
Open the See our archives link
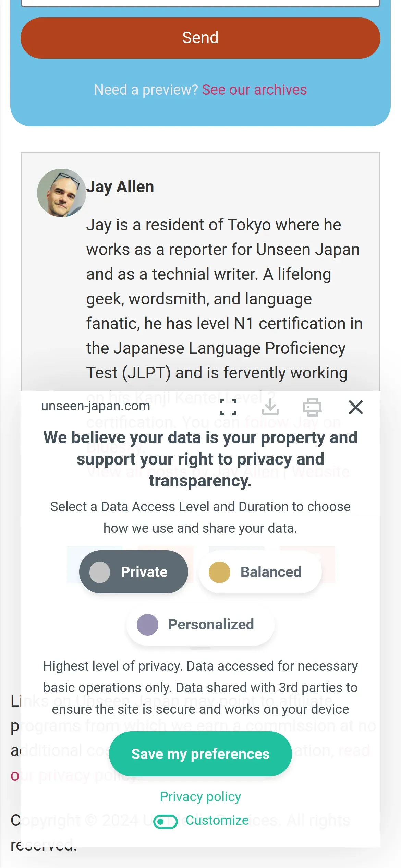click(x=254, y=90)
